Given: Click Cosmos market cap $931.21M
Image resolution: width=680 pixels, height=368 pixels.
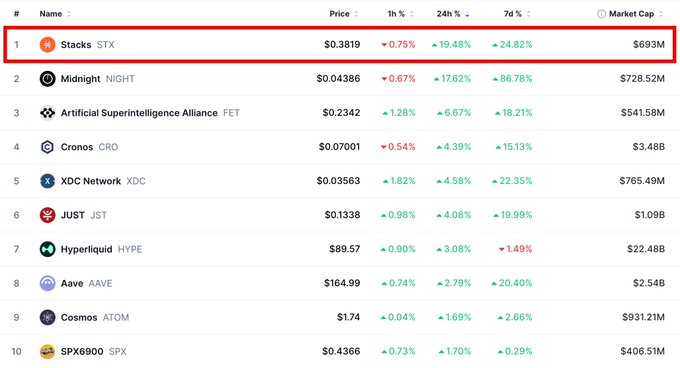Looking at the screenshot, I should pos(644,317).
